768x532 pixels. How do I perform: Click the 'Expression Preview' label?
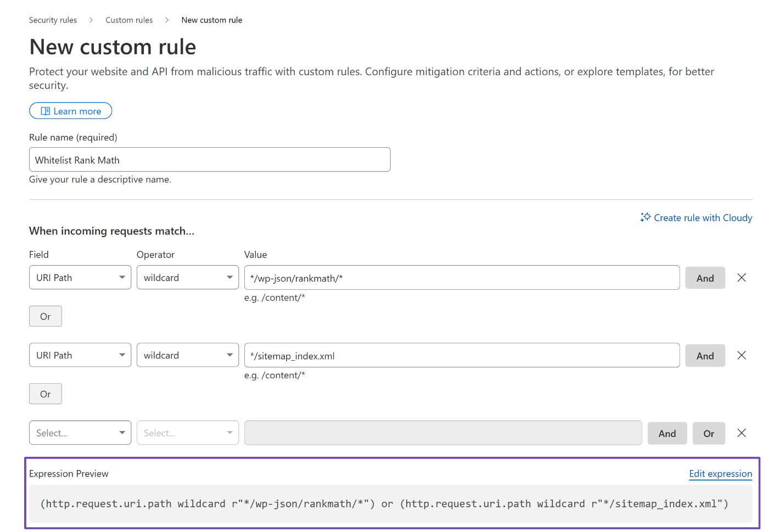tap(69, 474)
